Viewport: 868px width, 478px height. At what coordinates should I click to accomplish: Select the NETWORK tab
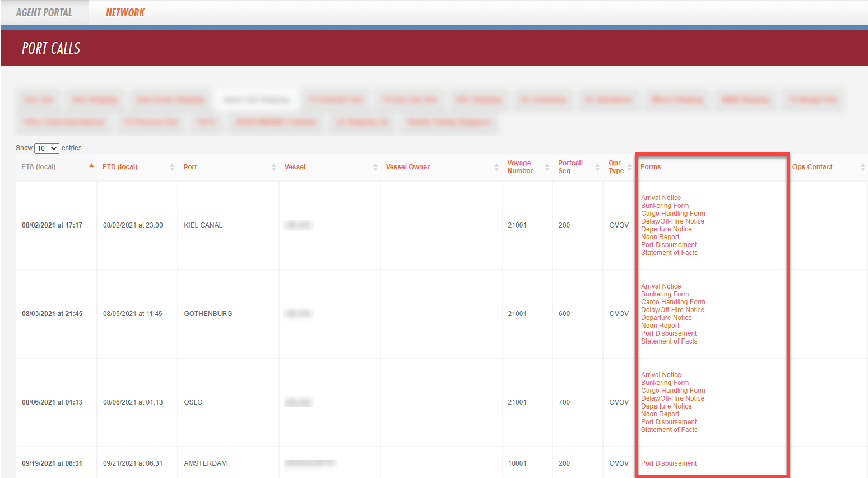point(124,12)
